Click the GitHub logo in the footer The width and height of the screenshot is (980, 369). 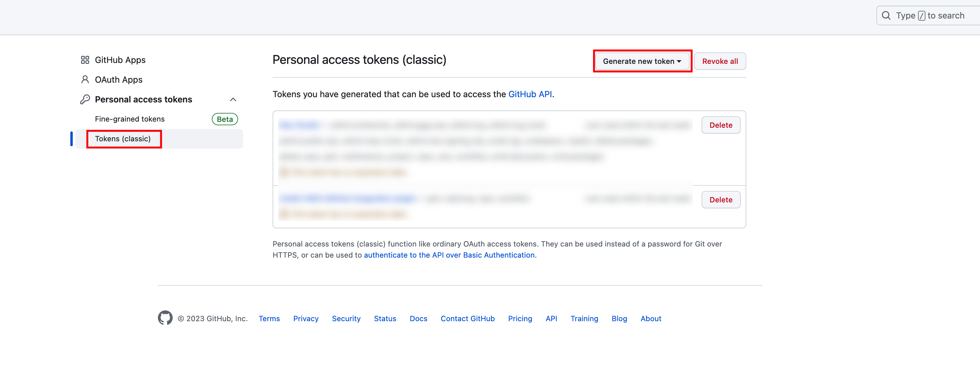(165, 318)
